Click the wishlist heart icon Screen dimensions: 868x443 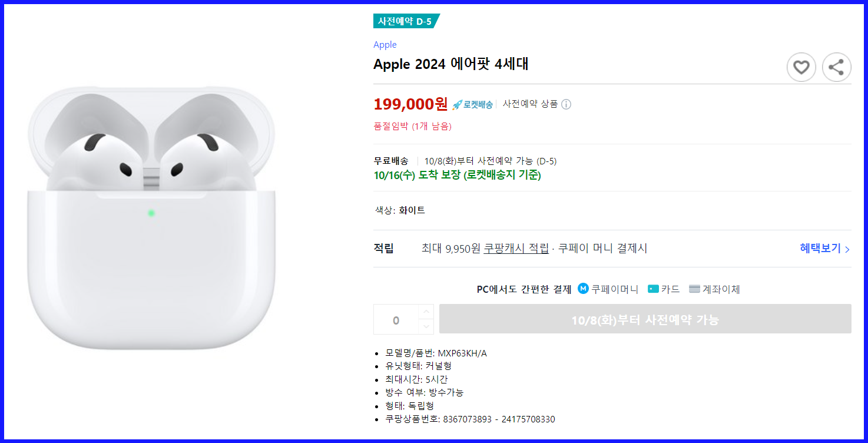[801, 67]
